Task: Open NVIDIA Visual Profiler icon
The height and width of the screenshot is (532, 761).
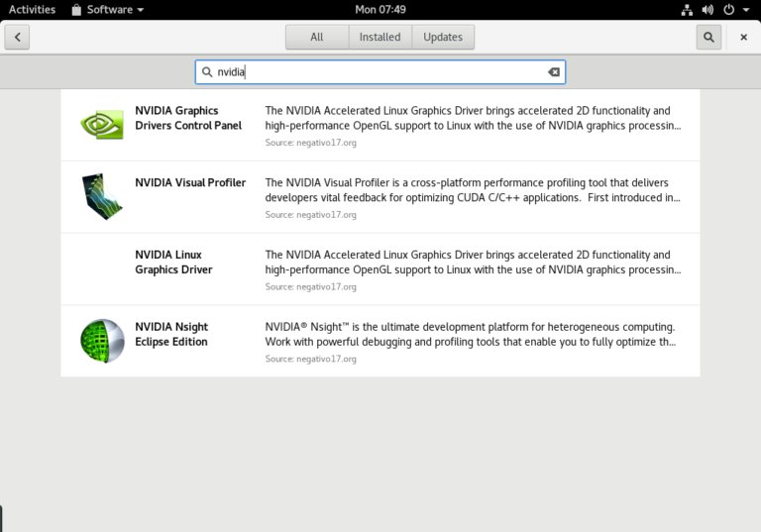Action: tap(102, 196)
